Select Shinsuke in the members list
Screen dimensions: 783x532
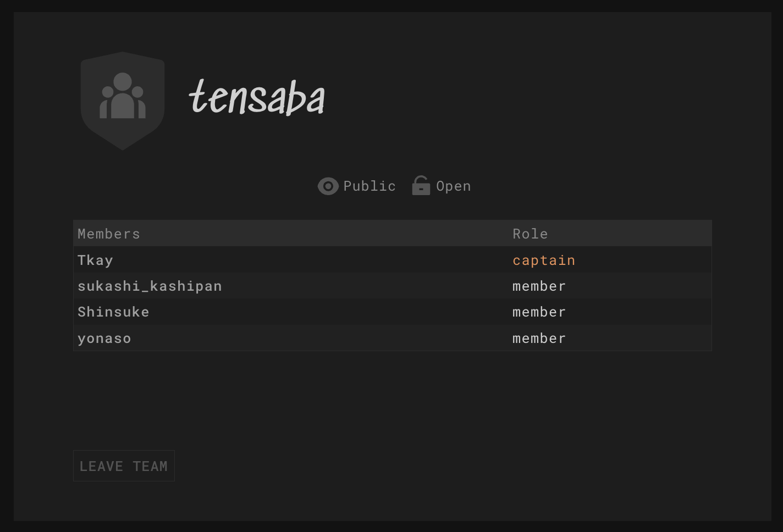(113, 312)
